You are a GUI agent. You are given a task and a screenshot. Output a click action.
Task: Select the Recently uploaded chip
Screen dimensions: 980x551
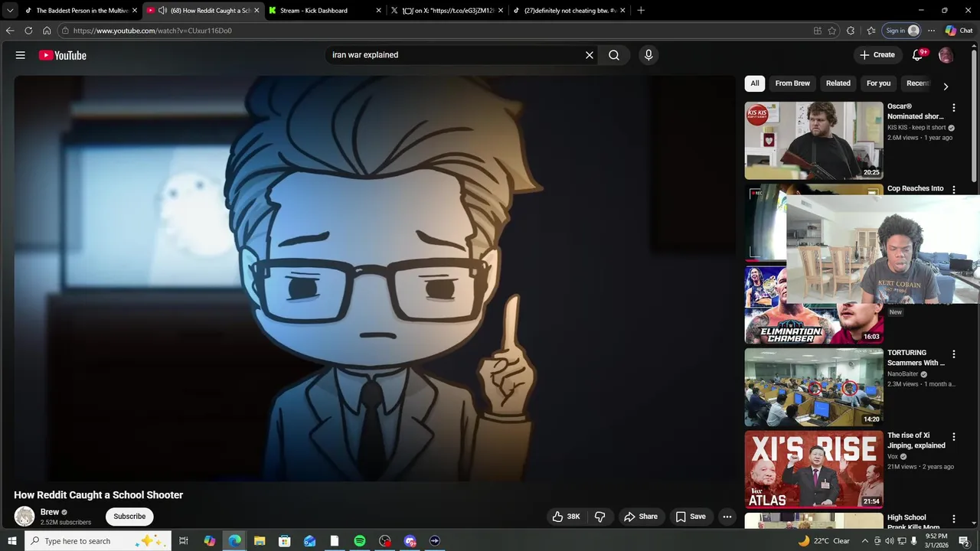tap(917, 83)
